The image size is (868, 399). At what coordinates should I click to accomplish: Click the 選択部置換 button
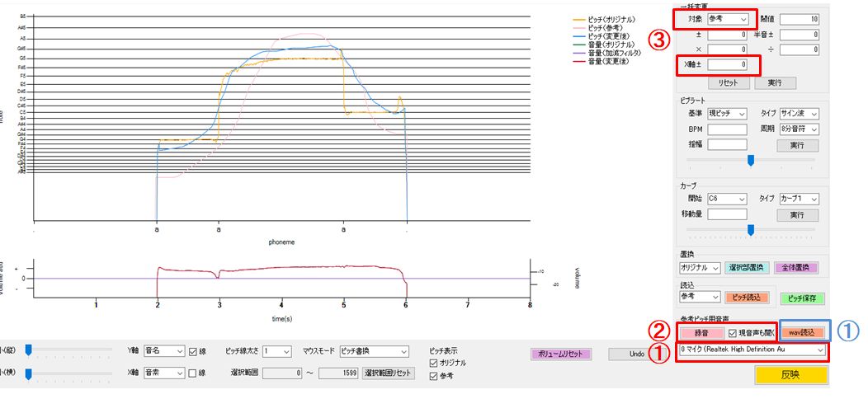(x=746, y=268)
